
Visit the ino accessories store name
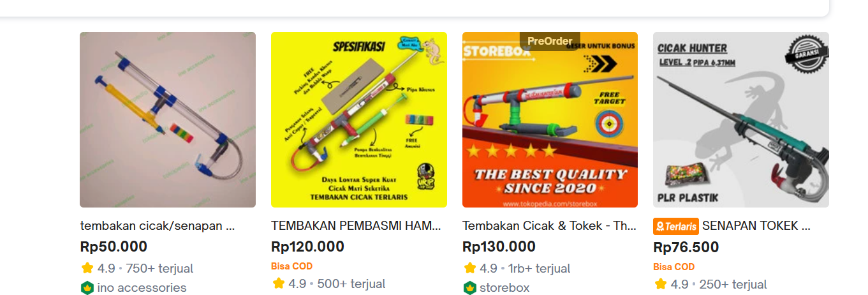[x=142, y=288]
